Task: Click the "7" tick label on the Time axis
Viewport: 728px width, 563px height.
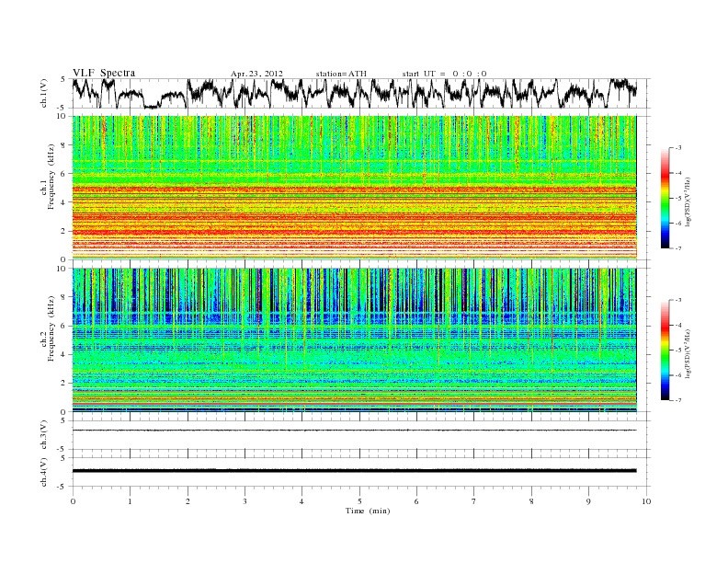Action: click(474, 501)
